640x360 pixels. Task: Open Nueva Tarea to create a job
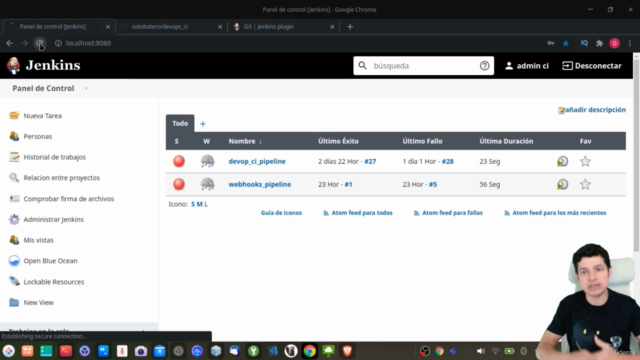pos(42,116)
